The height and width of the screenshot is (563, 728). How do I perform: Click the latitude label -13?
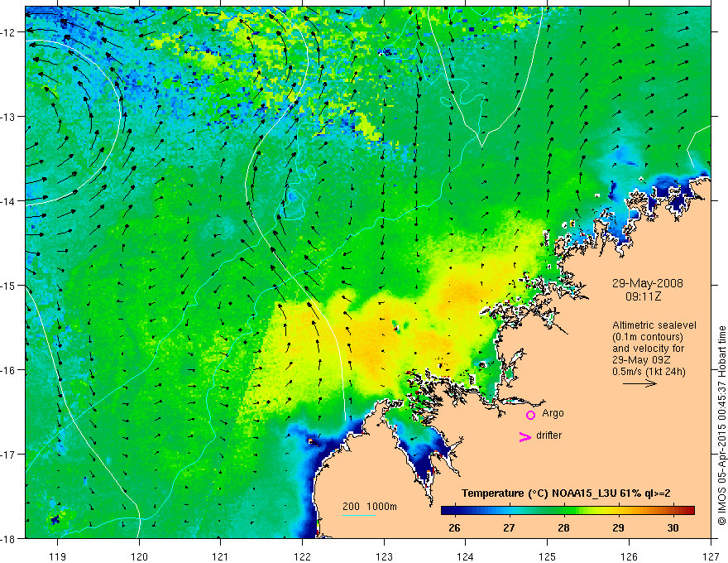coord(8,117)
